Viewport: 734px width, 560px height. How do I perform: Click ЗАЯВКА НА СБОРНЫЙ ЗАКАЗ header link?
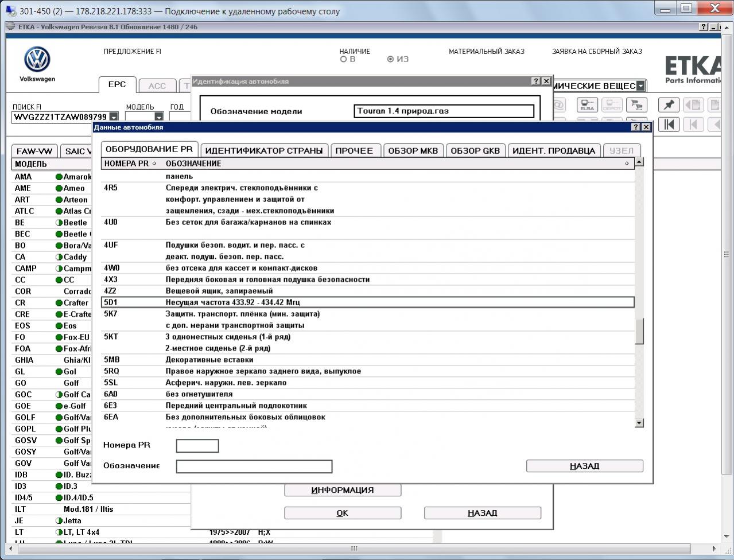click(597, 52)
